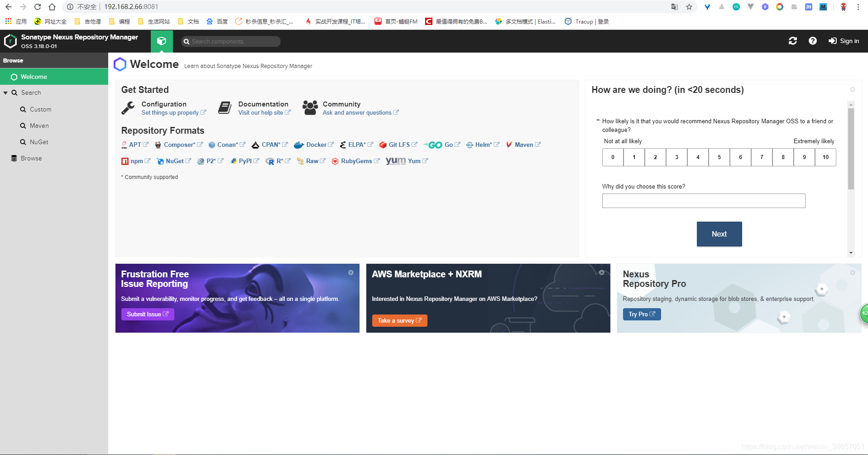Click the Next button in survey

click(x=719, y=234)
